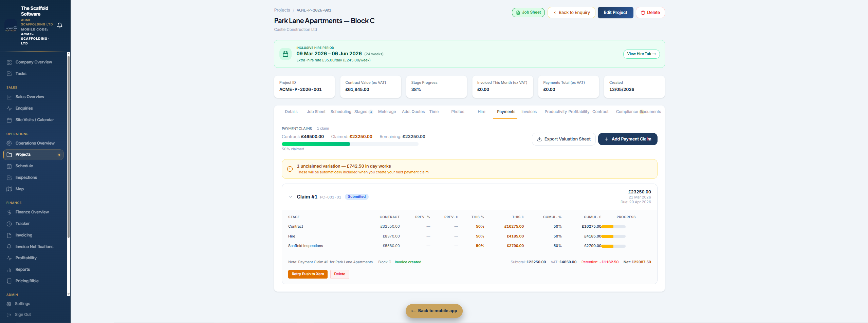Click View Hire Tab button
This screenshot has width=868, height=323.
point(641,54)
